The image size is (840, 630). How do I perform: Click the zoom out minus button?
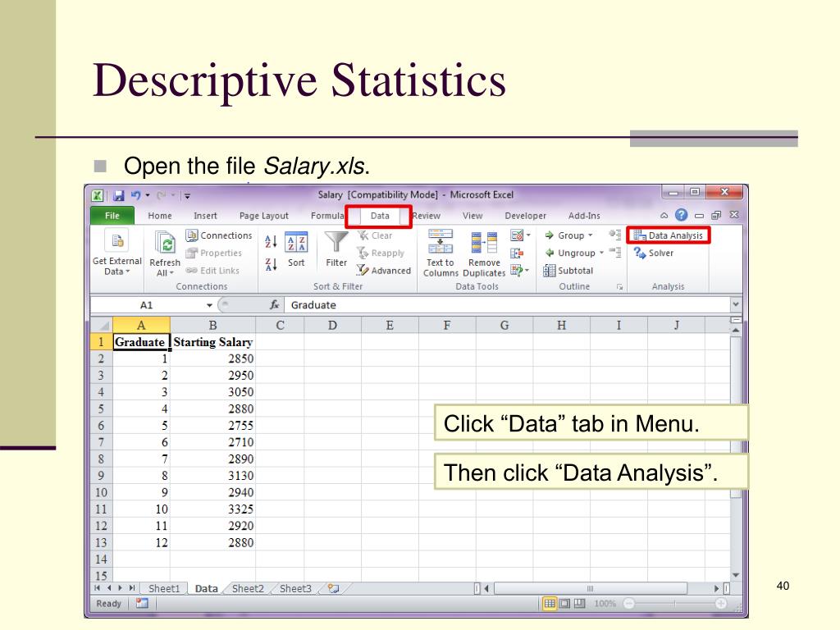(x=629, y=604)
